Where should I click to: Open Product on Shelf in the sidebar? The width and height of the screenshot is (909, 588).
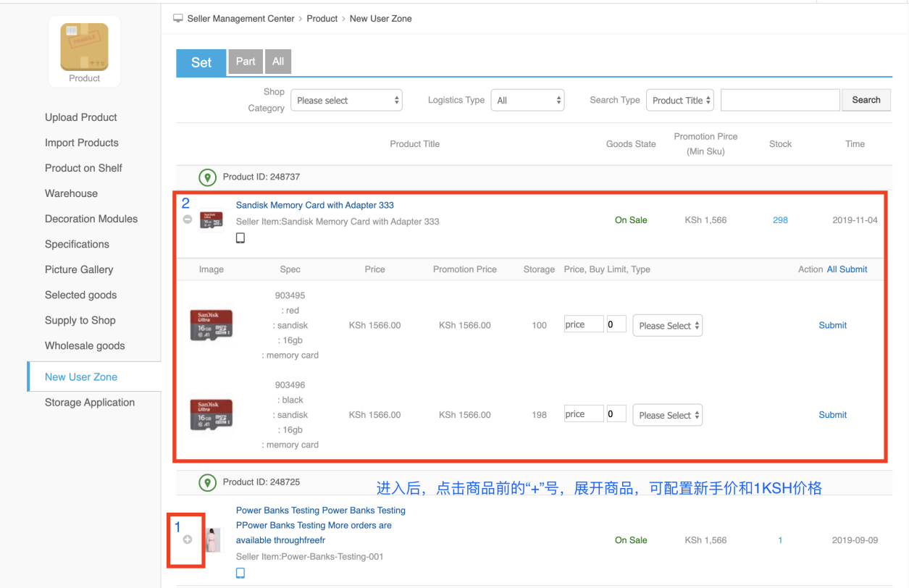click(x=83, y=168)
